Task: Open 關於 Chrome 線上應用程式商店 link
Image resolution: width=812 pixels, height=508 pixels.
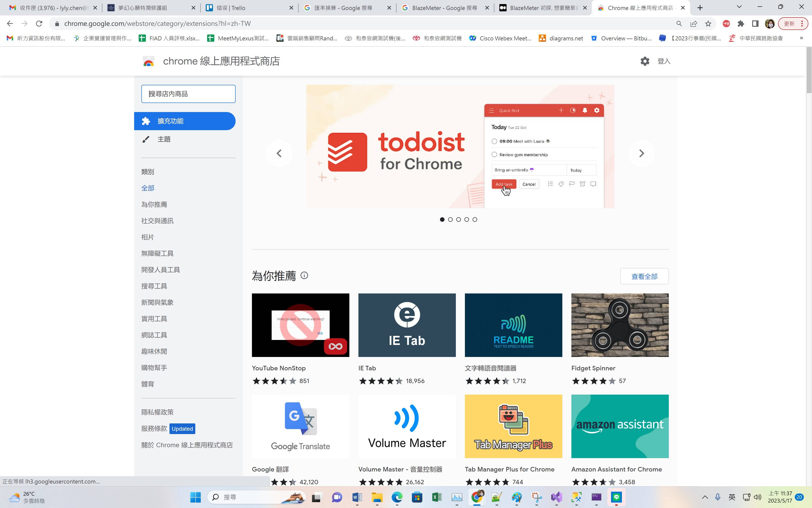Action: click(x=187, y=445)
